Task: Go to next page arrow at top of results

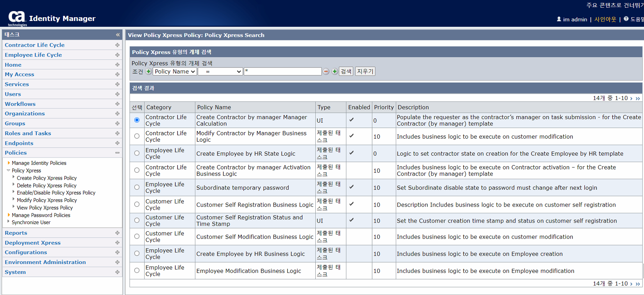Action: pyautogui.click(x=631, y=98)
